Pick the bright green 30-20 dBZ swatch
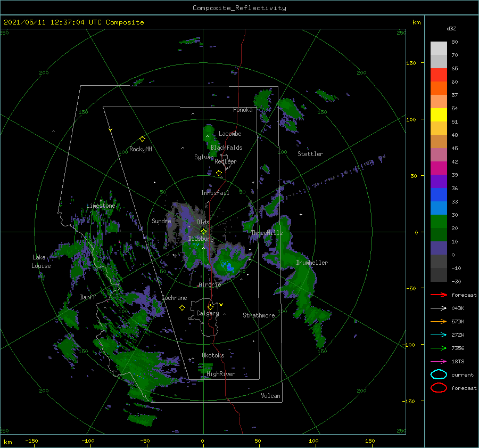 439,221
